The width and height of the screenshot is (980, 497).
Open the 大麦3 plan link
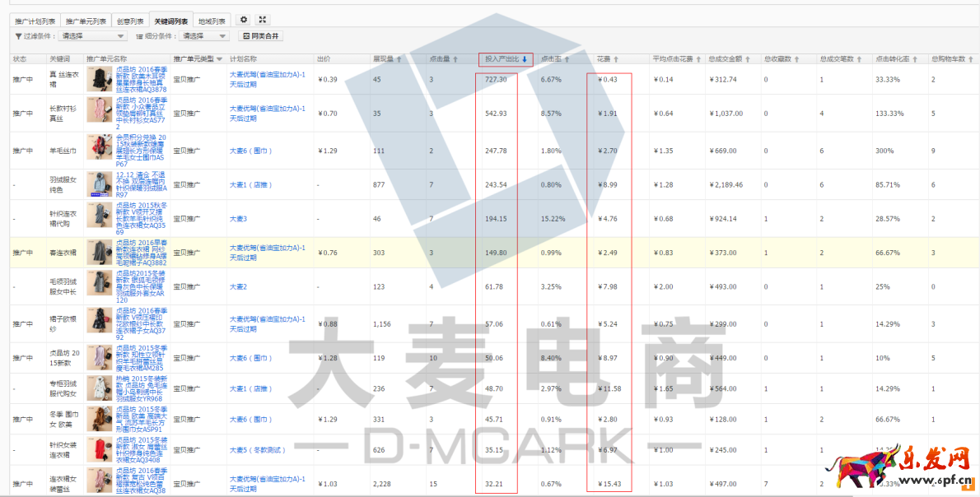pyautogui.click(x=238, y=219)
